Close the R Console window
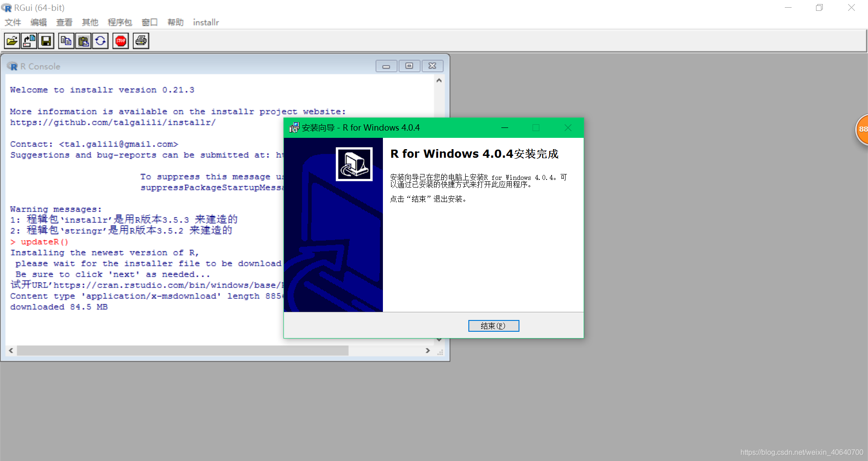Viewport: 868px width, 461px height. click(x=433, y=66)
